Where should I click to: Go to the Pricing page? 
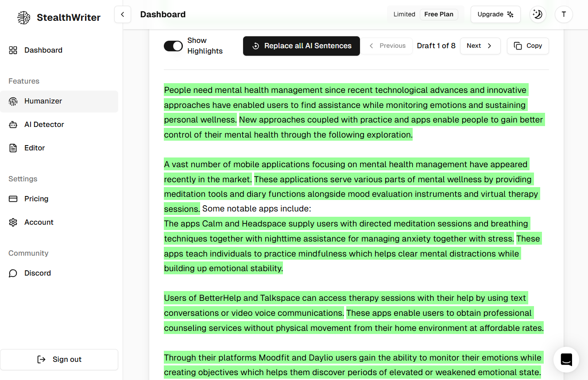[59, 199]
